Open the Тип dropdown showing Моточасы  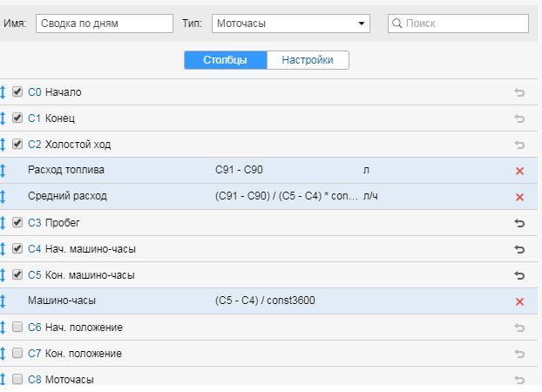290,24
